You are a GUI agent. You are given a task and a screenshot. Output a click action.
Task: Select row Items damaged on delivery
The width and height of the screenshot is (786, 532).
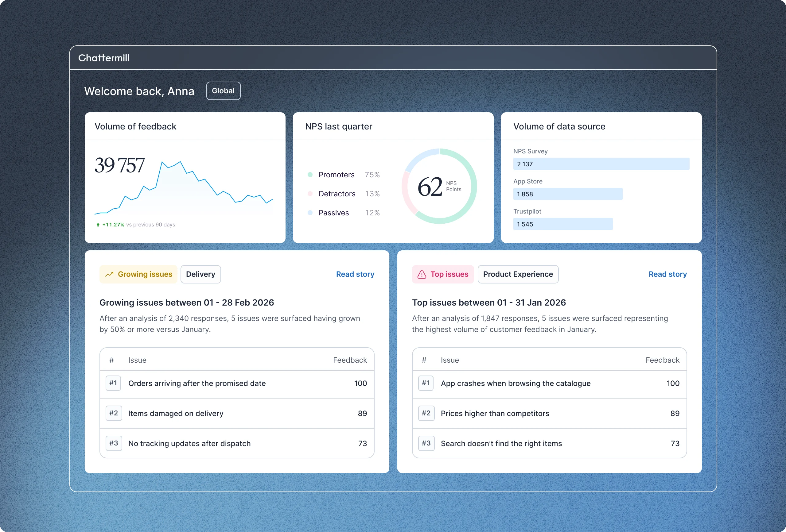(237, 413)
